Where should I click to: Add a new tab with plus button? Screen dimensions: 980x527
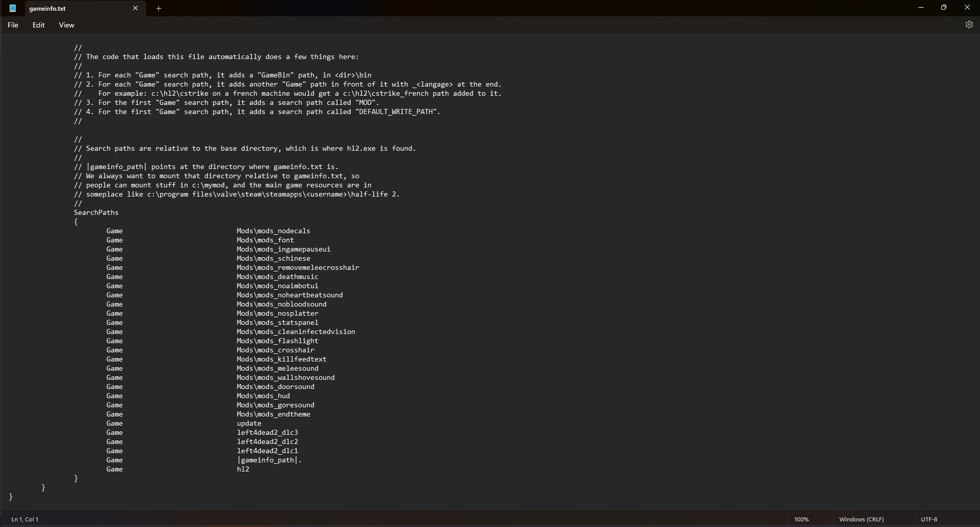pyautogui.click(x=158, y=8)
